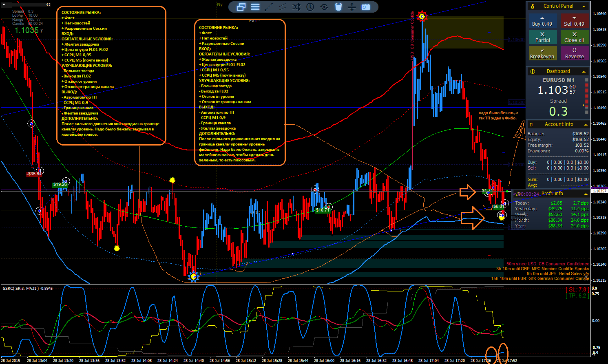Click the $10.71 profit trade label
This screenshot has height=364, width=608.
point(323,210)
